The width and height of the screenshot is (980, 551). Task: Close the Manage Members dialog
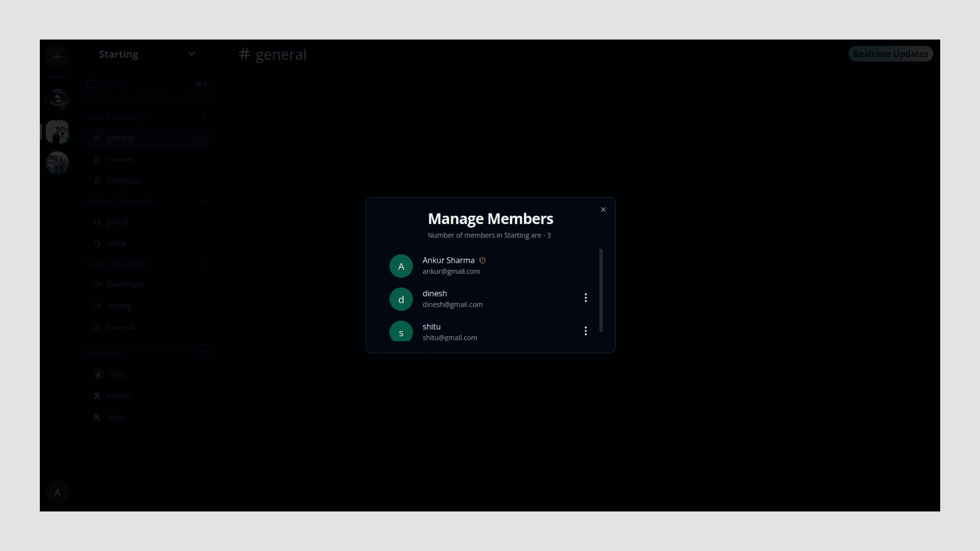(x=603, y=210)
